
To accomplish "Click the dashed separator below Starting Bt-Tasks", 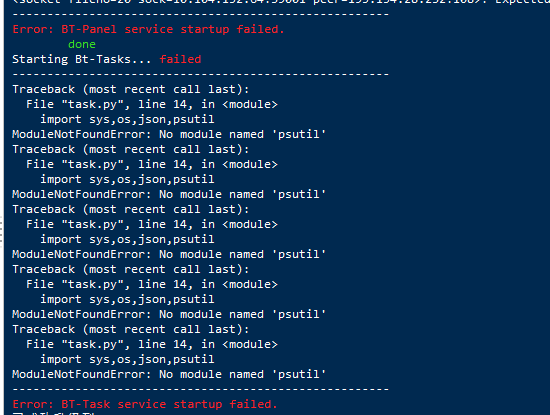I will tap(201, 74).
